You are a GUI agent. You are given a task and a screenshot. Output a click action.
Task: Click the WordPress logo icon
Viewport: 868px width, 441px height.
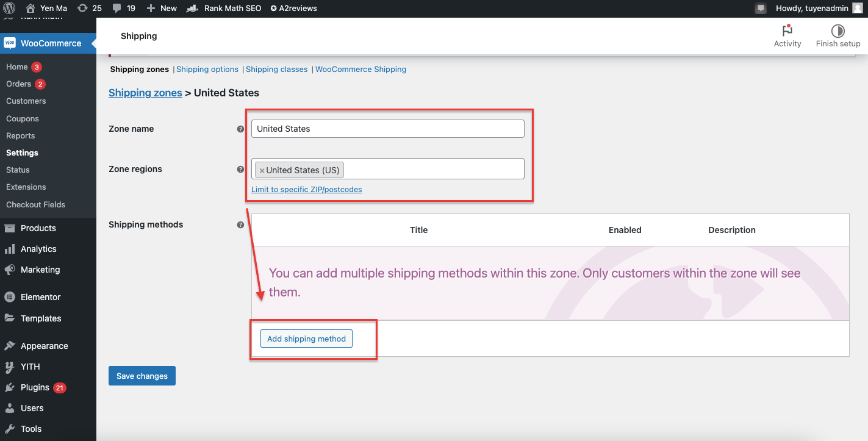(9, 9)
